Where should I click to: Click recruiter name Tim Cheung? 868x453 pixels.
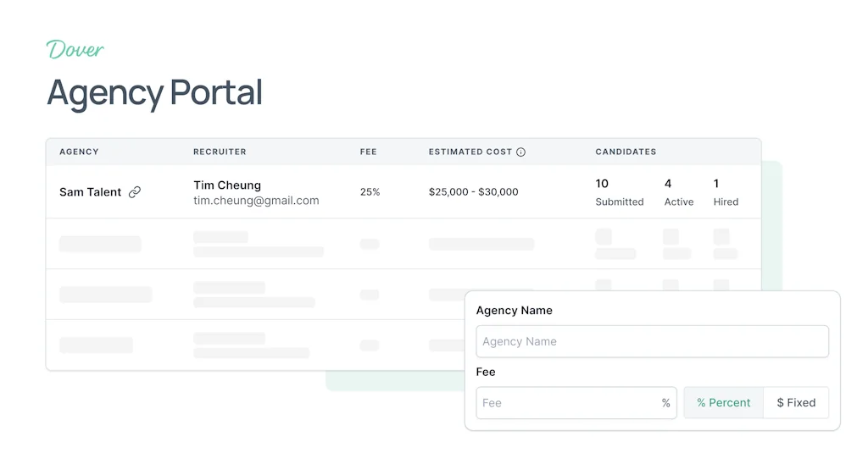227,185
